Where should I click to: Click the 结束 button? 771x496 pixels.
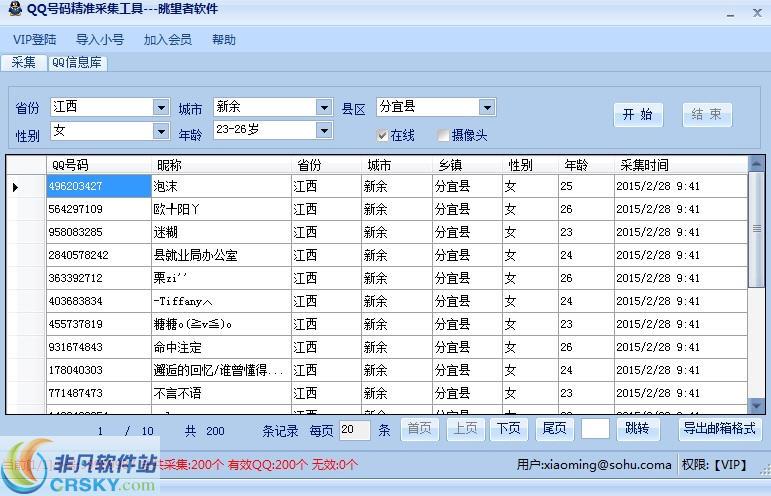click(707, 115)
